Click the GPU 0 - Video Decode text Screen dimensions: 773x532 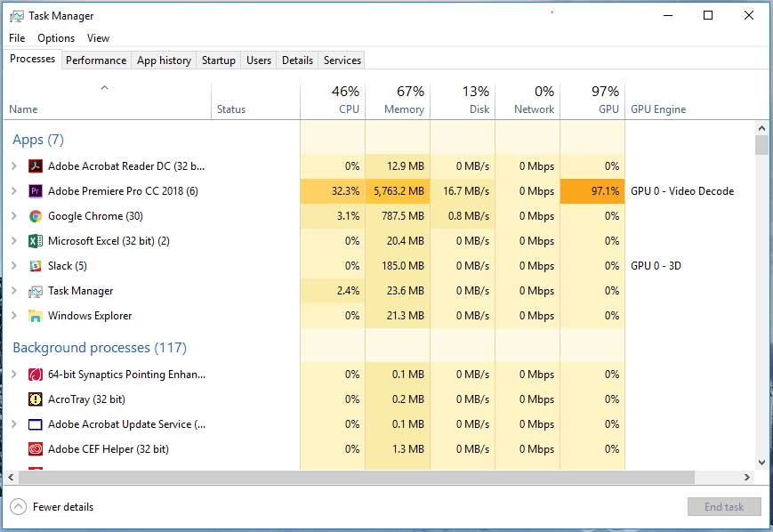pos(682,190)
